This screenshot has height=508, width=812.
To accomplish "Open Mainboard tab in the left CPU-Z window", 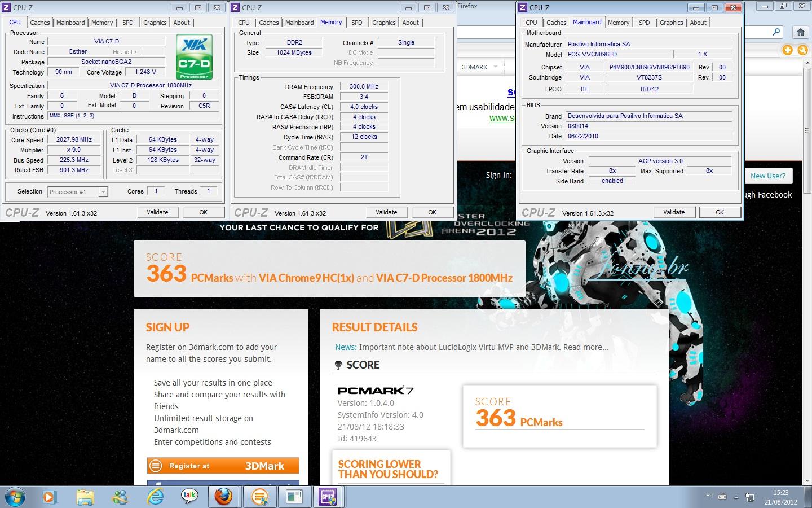I will click(70, 23).
